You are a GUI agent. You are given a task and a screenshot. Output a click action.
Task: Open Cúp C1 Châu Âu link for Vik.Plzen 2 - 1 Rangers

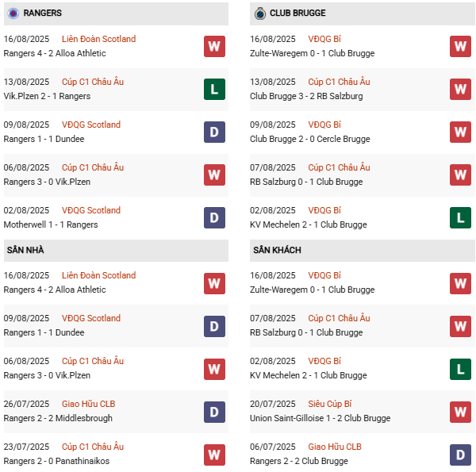coord(93,82)
